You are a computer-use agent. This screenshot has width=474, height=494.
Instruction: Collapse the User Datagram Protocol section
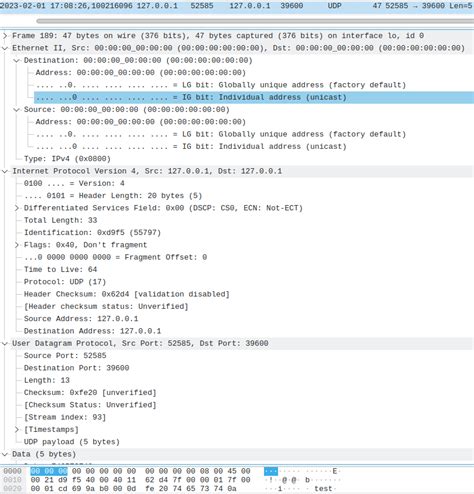click(5, 343)
